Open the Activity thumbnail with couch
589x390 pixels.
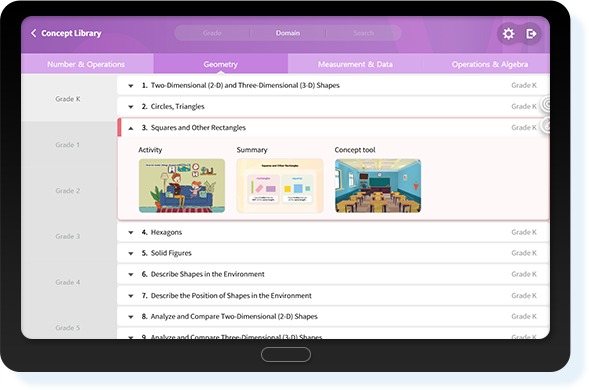click(182, 186)
